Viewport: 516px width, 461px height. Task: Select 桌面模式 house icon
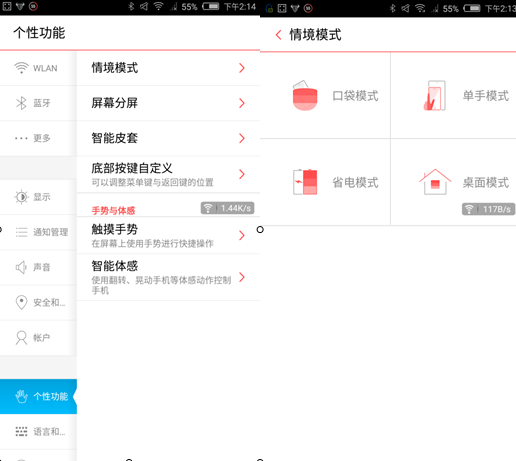pyautogui.click(x=435, y=182)
